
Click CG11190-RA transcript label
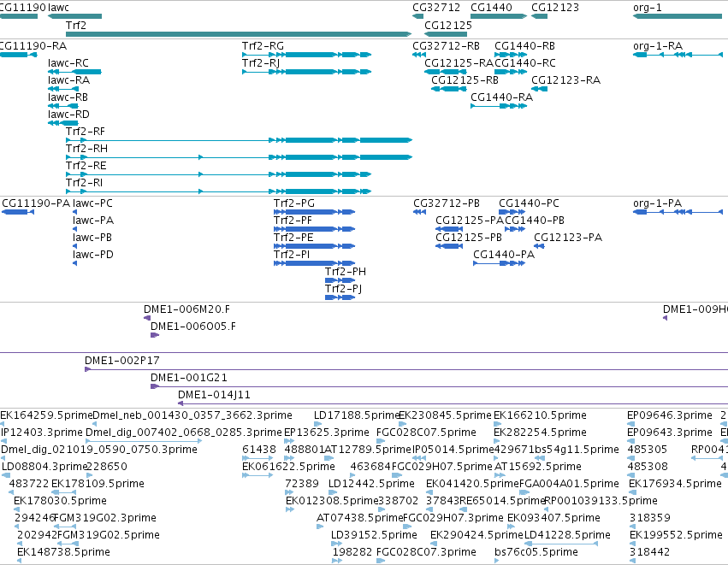click(x=33, y=46)
